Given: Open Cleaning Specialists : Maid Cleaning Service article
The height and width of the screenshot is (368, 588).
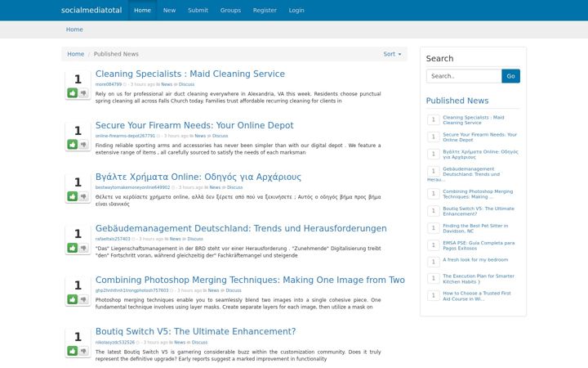Looking at the screenshot, I should click(x=189, y=74).
